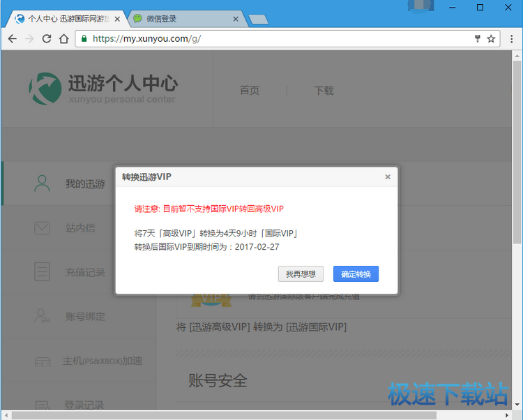Image resolution: width=523 pixels, height=420 pixels.
Task: Click 将 [迅游高级VIP] 转换为 [迅游国际VIP] link
Action: [x=261, y=327]
